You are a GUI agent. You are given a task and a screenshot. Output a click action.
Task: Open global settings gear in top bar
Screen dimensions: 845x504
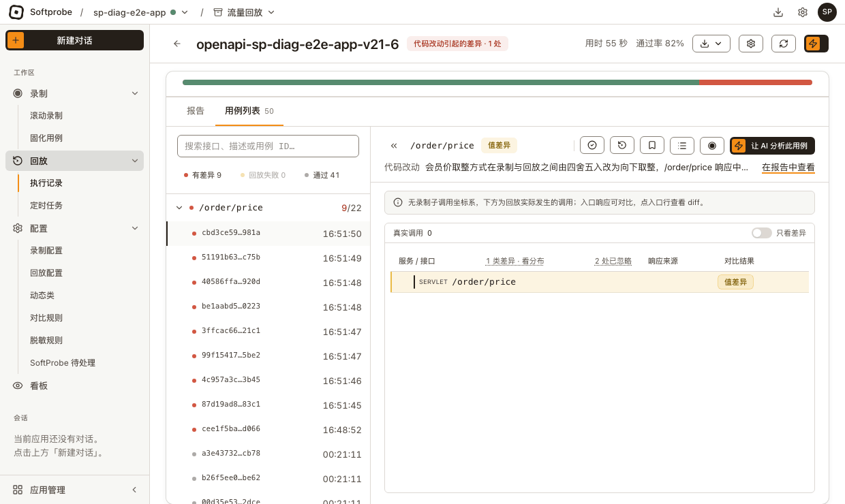(x=803, y=12)
